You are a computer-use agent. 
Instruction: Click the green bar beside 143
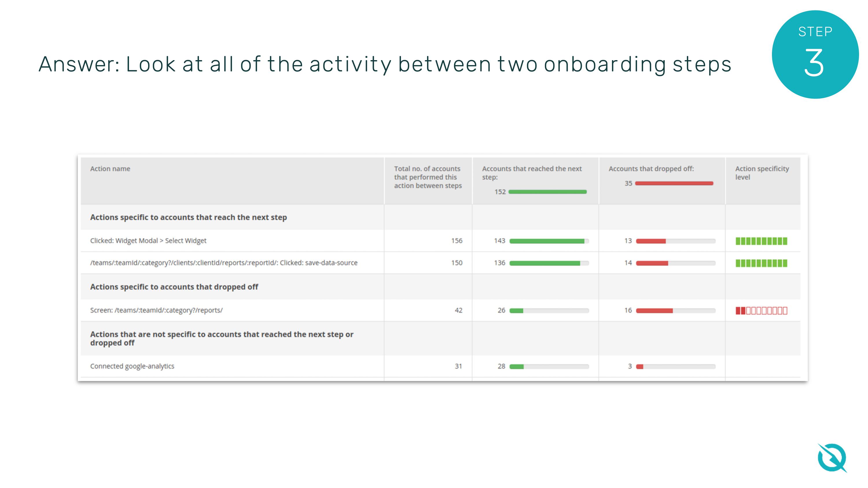click(x=547, y=241)
